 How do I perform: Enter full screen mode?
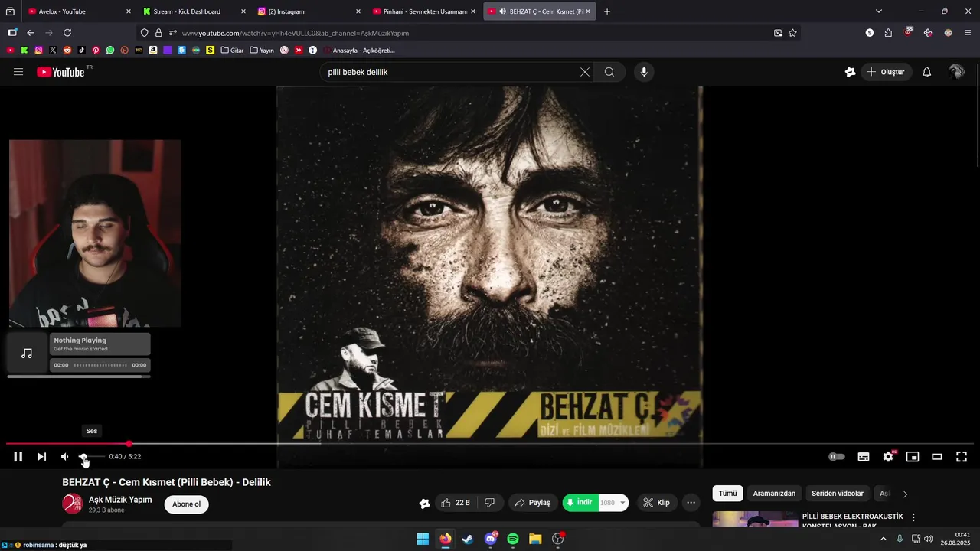(962, 457)
